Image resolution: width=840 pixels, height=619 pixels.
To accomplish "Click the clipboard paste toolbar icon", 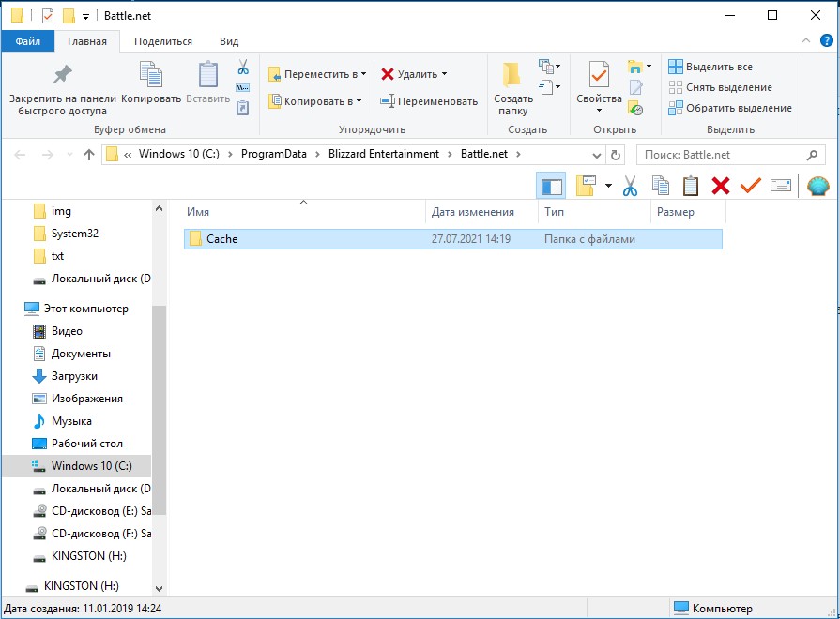I will pos(691,186).
